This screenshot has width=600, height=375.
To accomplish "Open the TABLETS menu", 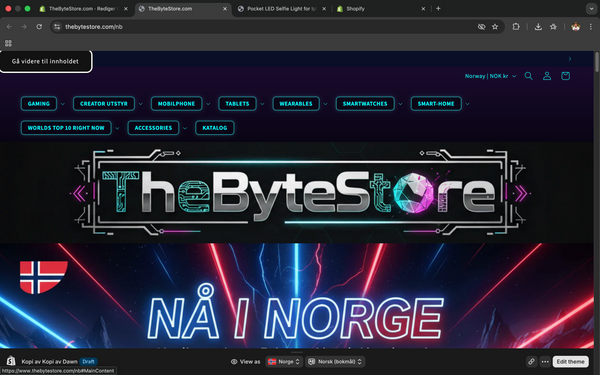I will click(237, 104).
